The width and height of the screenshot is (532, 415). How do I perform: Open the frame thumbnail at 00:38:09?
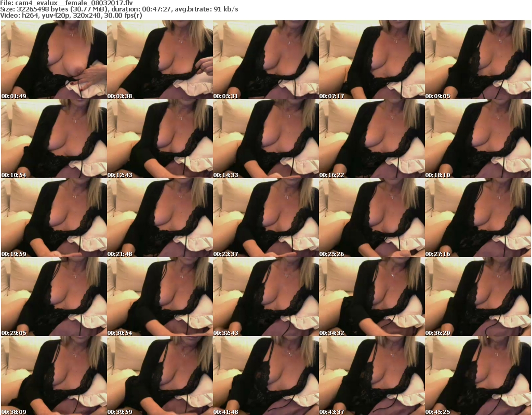point(54,376)
